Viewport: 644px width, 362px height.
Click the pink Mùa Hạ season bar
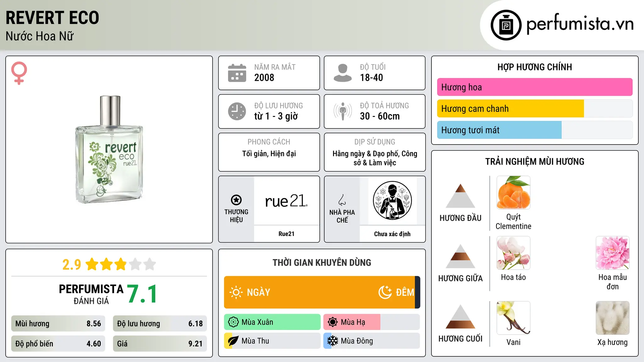pyautogui.click(x=352, y=322)
